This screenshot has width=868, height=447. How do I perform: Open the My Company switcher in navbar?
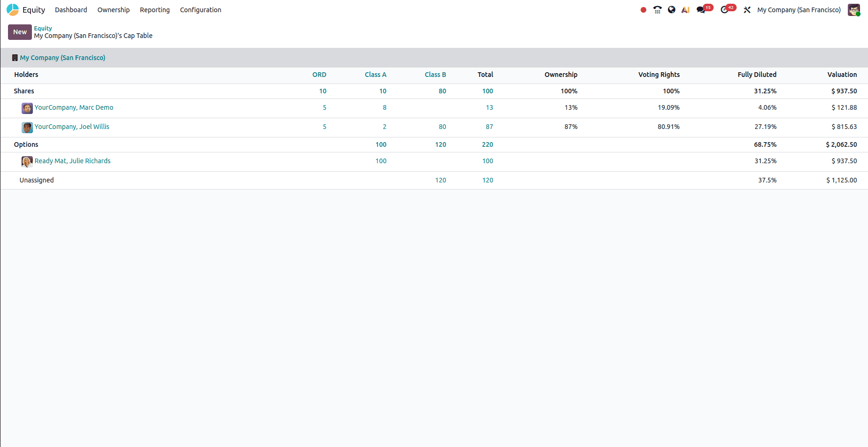[799, 10]
